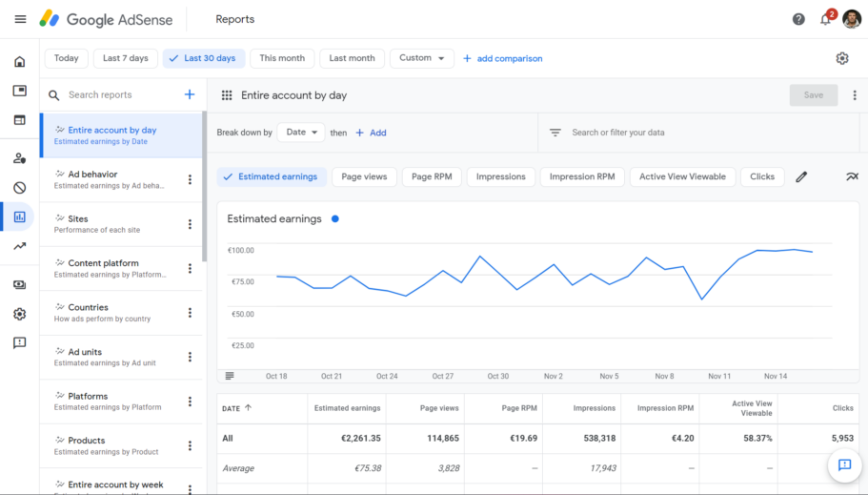Viewport: 868px width, 495px height.
Task: Open Account settings gear in sidebar
Action: (20, 315)
